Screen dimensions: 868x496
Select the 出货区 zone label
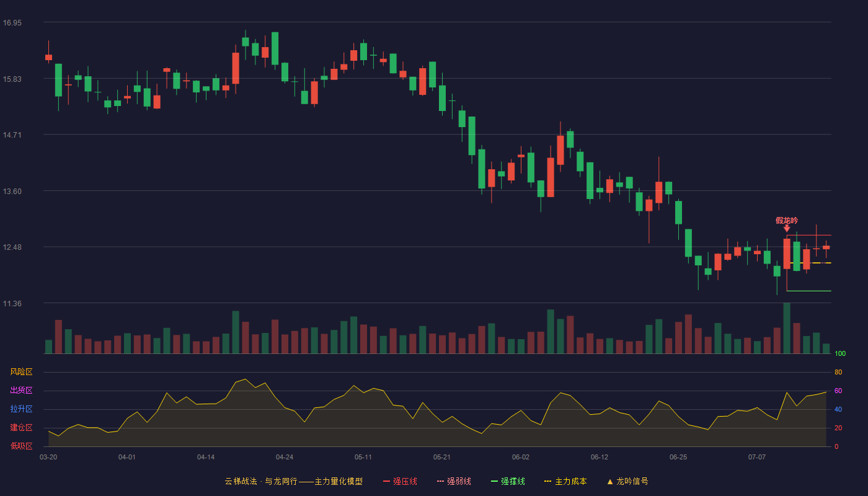21,391
